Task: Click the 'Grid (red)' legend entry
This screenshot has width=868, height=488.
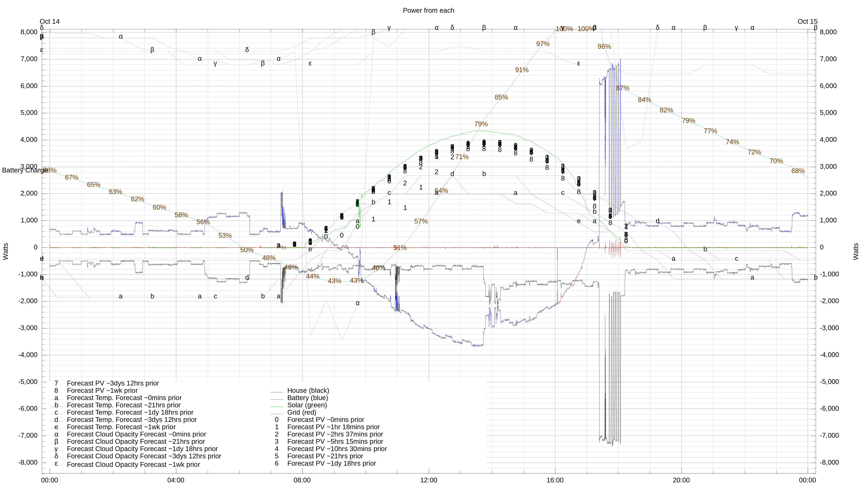Action: click(302, 413)
